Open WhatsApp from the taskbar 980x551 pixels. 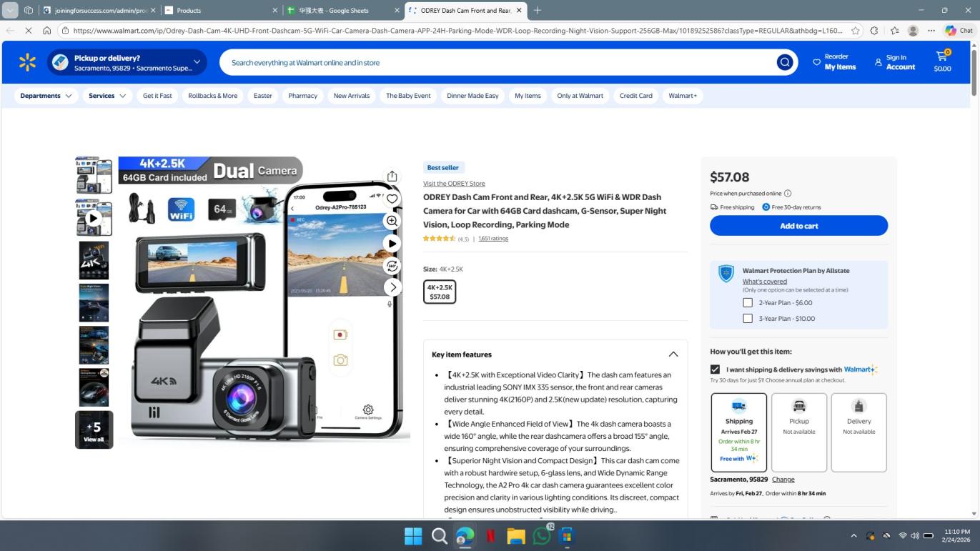pyautogui.click(x=542, y=536)
